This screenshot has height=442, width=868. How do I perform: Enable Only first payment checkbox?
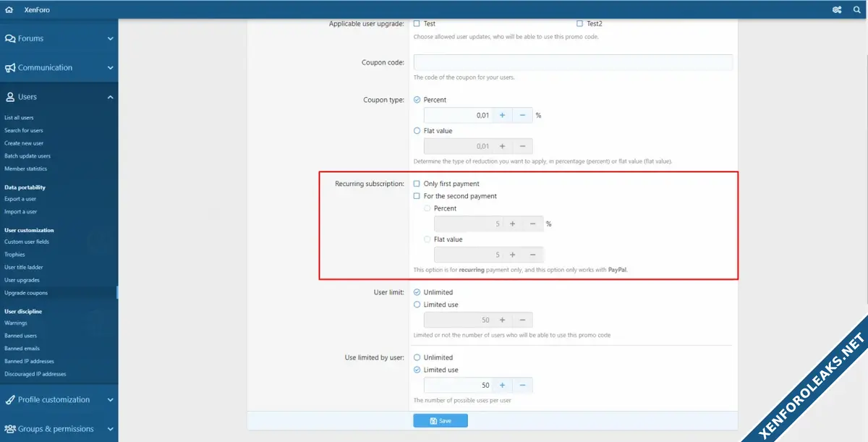pyautogui.click(x=417, y=184)
